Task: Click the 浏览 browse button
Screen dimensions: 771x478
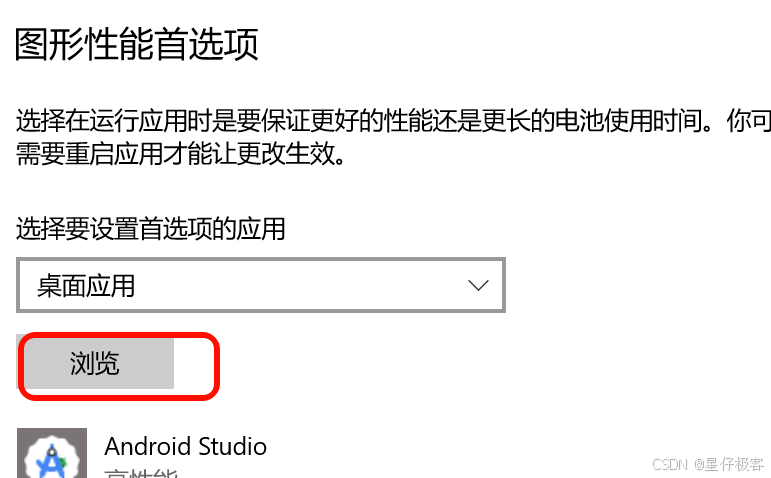Action: pyautogui.click(x=95, y=363)
